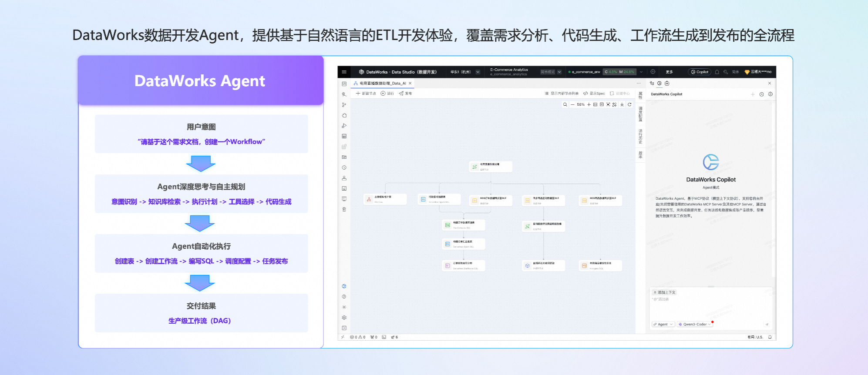Open the recycle bin sidebar icon
The width and height of the screenshot is (868, 375).
point(344,209)
